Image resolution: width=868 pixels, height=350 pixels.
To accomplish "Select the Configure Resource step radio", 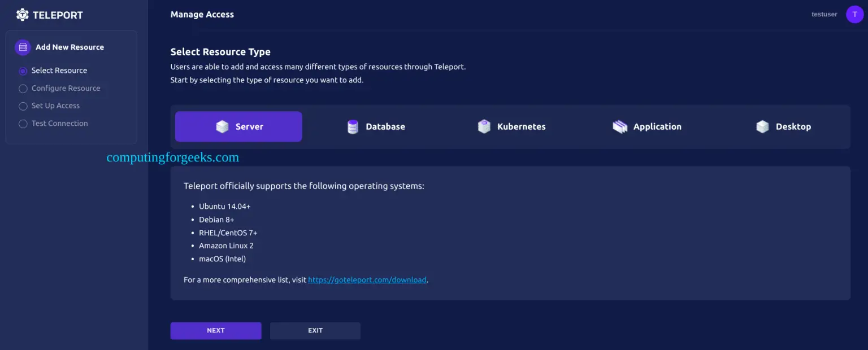I will [x=23, y=89].
